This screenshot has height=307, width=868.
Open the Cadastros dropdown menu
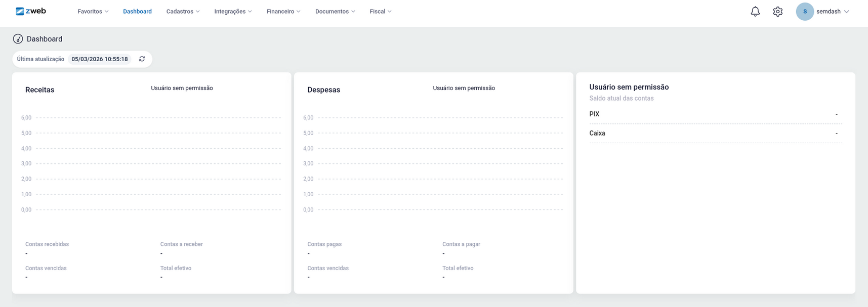tap(183, 11)
